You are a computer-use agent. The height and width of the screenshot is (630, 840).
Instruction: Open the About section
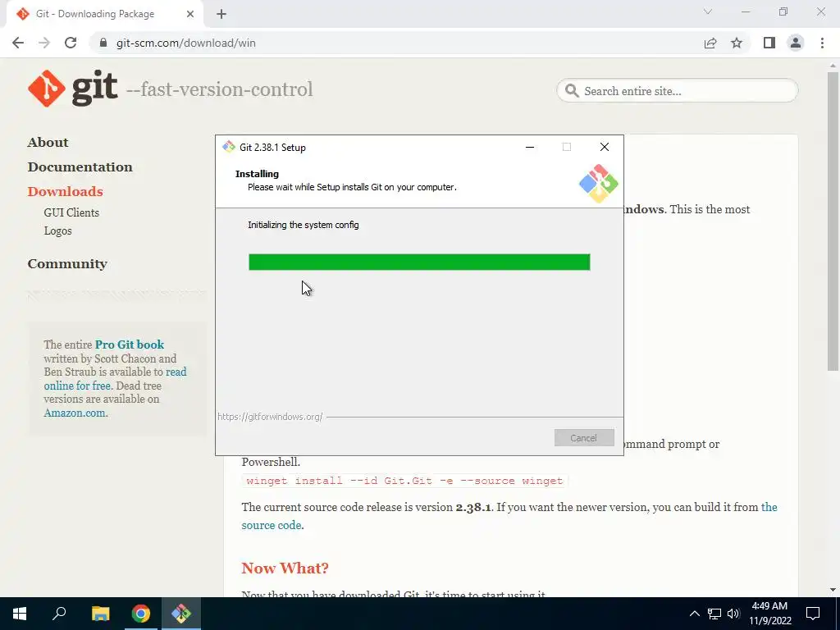click(48, 143)
